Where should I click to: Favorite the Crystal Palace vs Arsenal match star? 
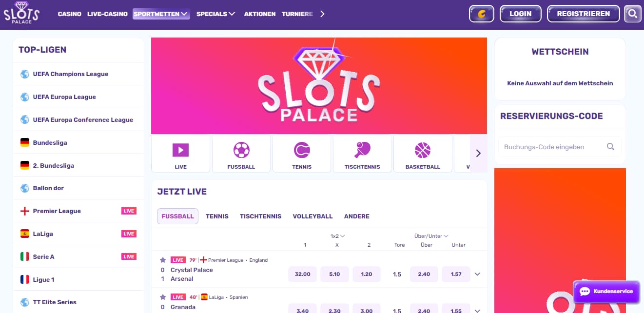point(163,260)
